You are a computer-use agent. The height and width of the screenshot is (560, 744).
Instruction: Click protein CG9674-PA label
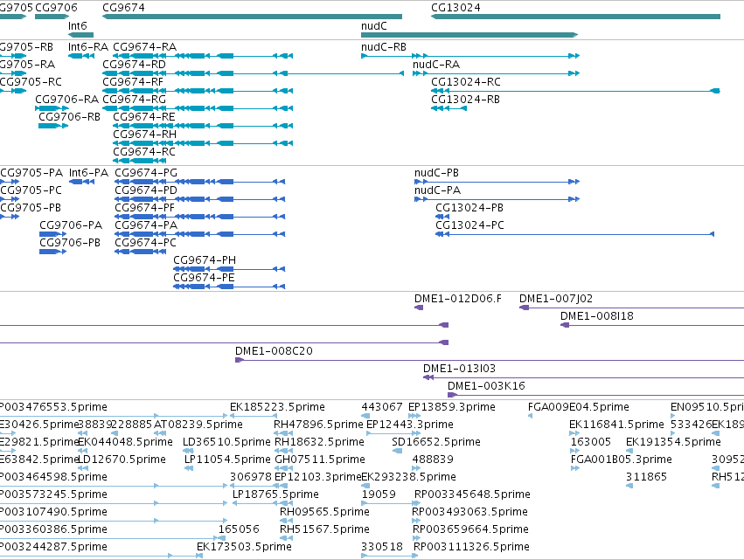[146, 225]
